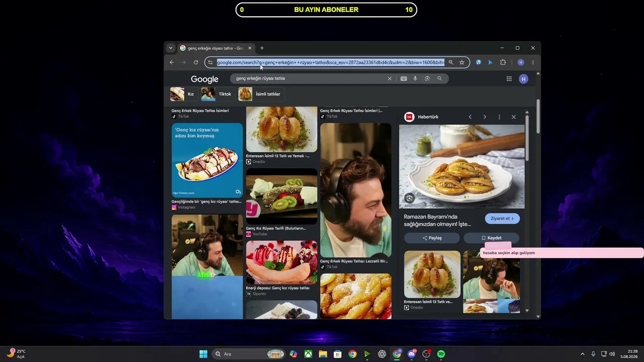Open the taskbar clock and date

630,354
